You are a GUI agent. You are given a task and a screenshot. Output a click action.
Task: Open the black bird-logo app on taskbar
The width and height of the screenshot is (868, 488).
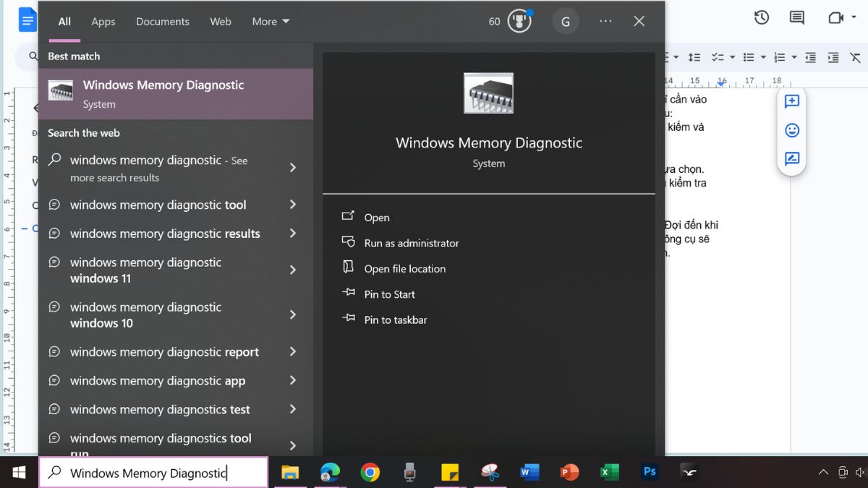pos(690,473)
